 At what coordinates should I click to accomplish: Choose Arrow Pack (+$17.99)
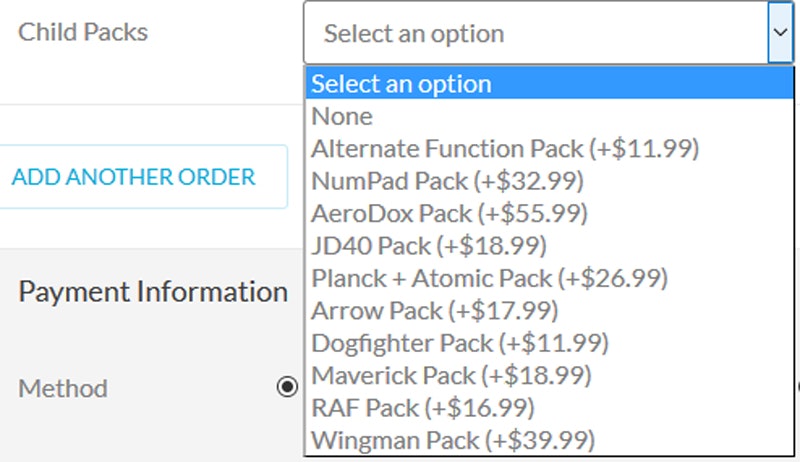435,310
